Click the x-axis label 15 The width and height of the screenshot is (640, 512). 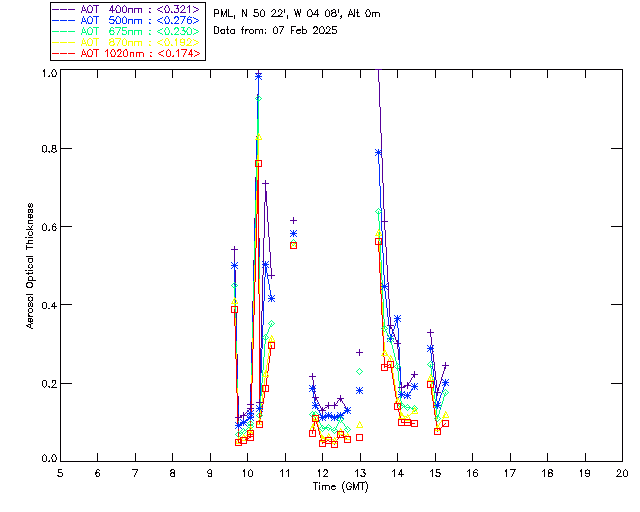[x=435, y=473]
